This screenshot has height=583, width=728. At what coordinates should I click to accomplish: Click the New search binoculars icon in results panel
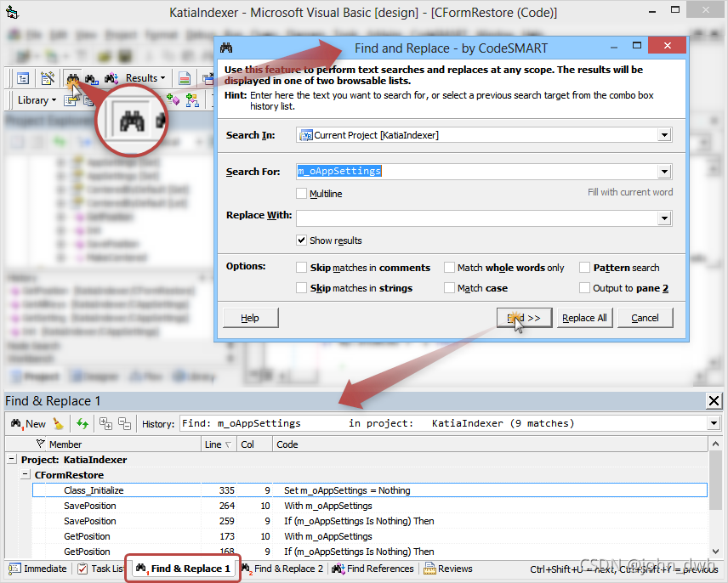pos(17,423)
